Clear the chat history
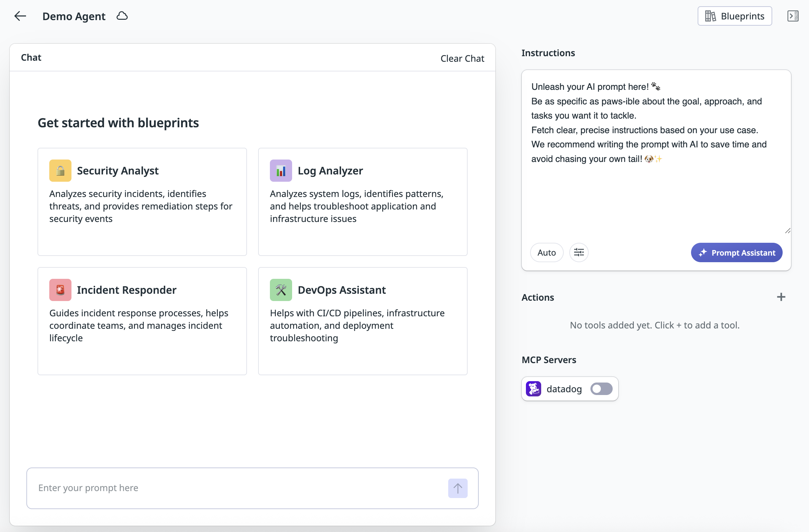The height and width of the screenshot is (532, 809). click(462, 58)
